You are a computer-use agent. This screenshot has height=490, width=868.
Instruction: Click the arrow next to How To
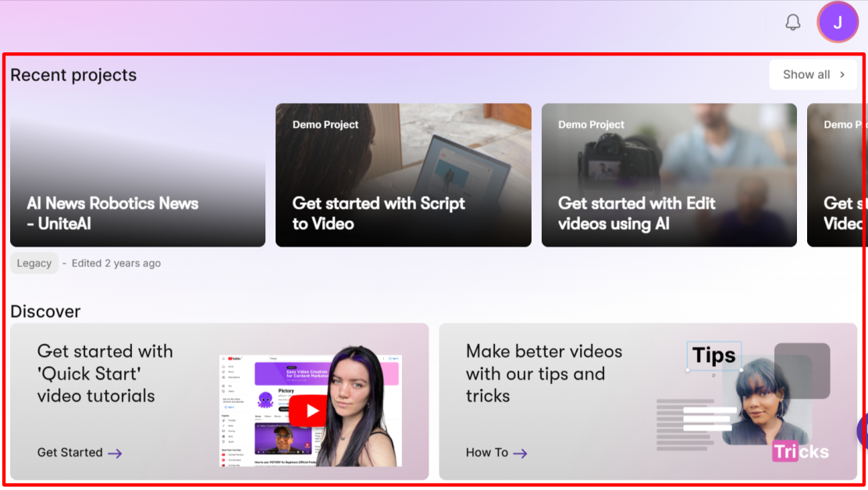pyautogui.click(x=520, y=453)
